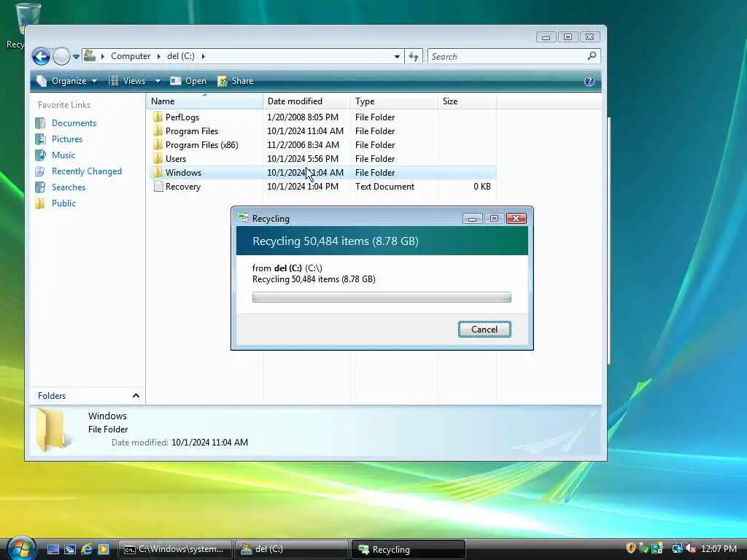747x560 pixels.
Task: Sort by Type column header
Action: (x=394, y=101)
